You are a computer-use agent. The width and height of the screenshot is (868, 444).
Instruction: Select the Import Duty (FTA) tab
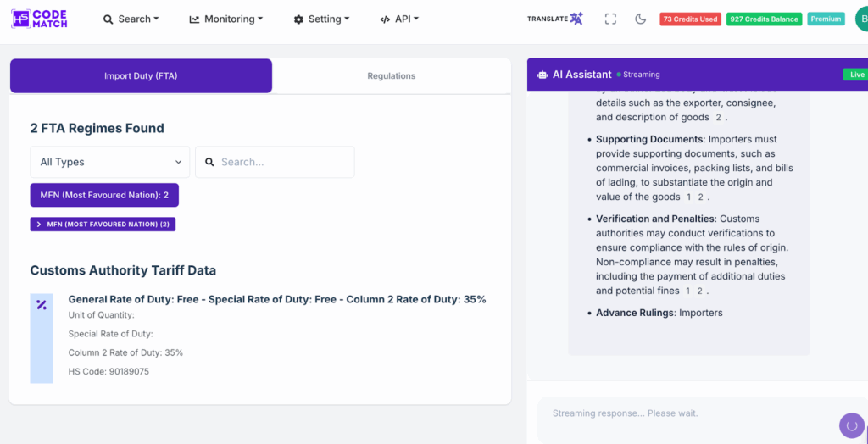pyautogui.click(x=141, y=76)
